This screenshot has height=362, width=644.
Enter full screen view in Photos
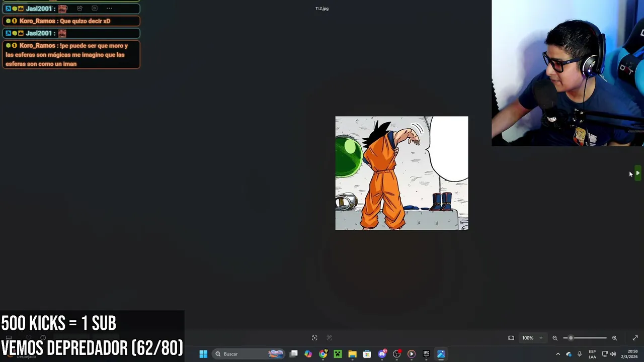(x=635, y=338)
